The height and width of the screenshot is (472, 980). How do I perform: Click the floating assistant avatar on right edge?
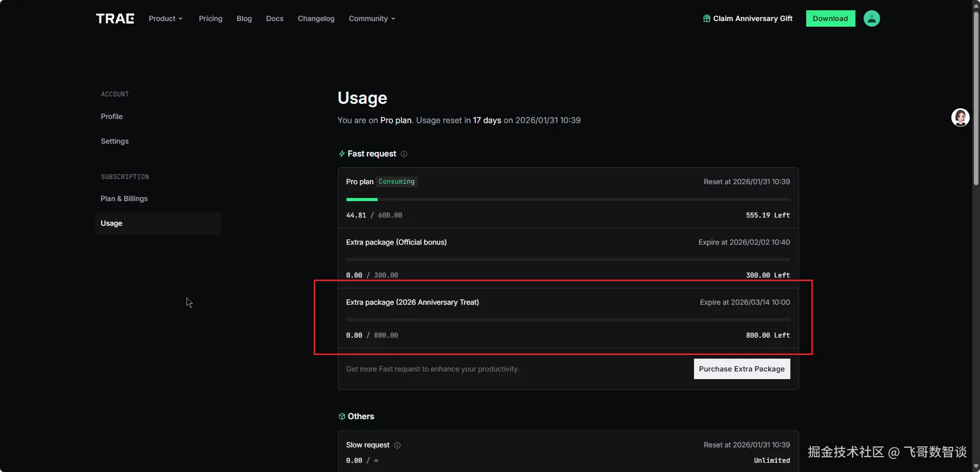(x=960, y=117)
